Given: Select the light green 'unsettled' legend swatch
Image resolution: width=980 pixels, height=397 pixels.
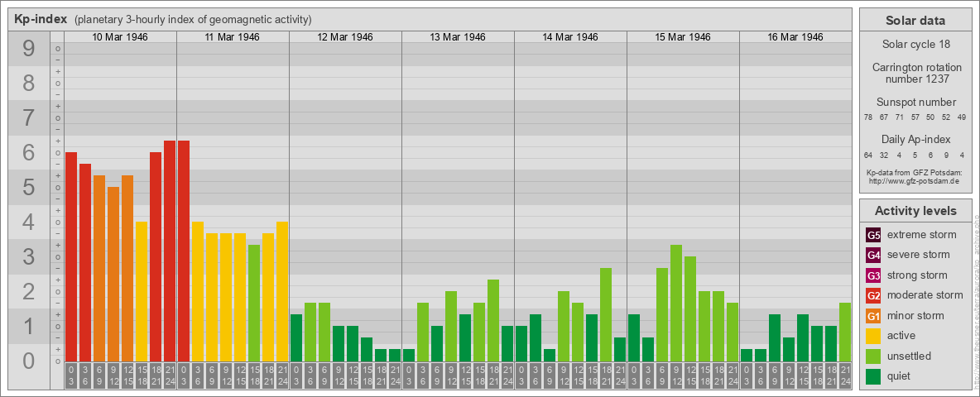Looking at the screenshot, I should pos(873,356).
